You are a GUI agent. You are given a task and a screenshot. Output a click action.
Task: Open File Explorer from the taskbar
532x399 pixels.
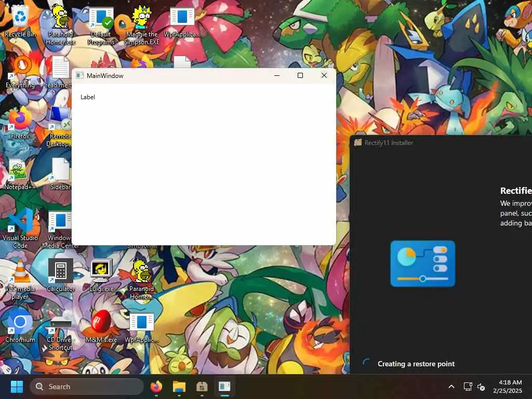[x=179, y=387]
